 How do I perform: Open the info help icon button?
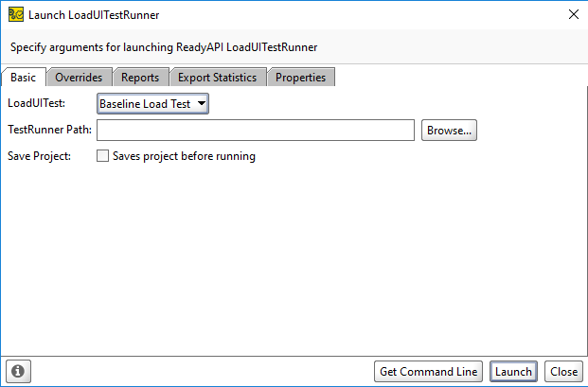(18, 372)
